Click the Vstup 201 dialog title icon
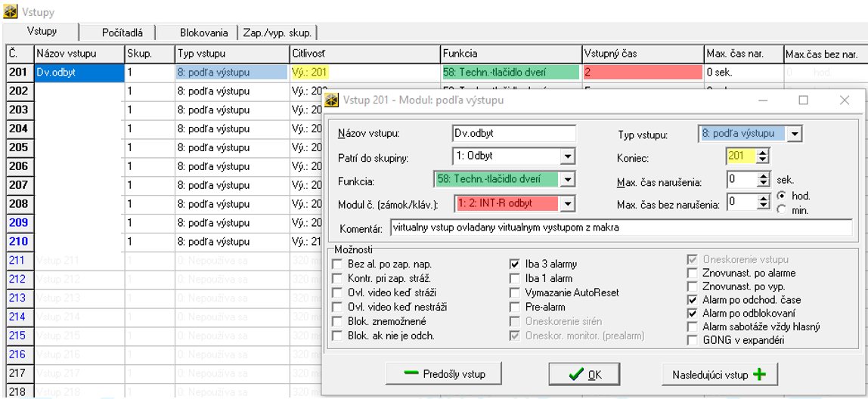The width and height of the screenshot is (868, 399). pyautogui.click(x=332, y=100)
